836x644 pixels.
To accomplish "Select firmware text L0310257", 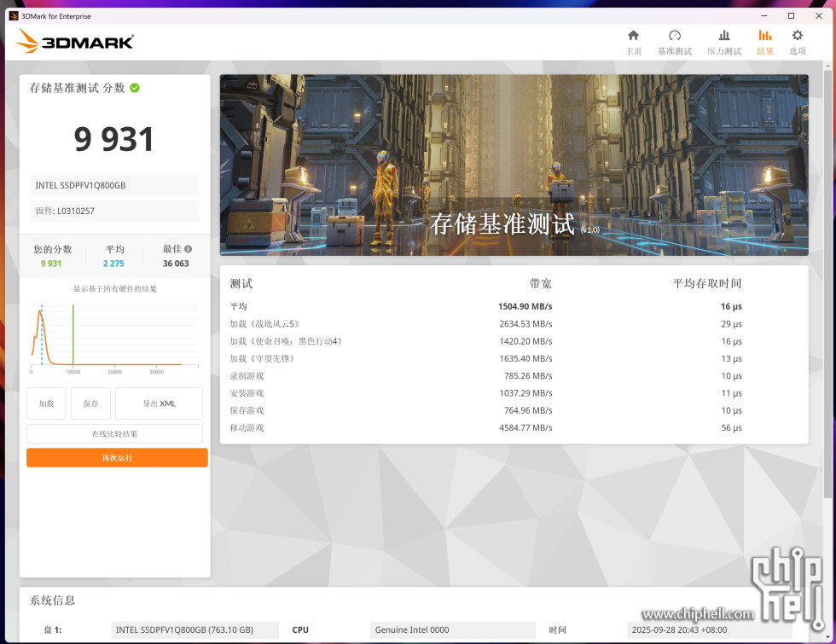I will point(76,212).
